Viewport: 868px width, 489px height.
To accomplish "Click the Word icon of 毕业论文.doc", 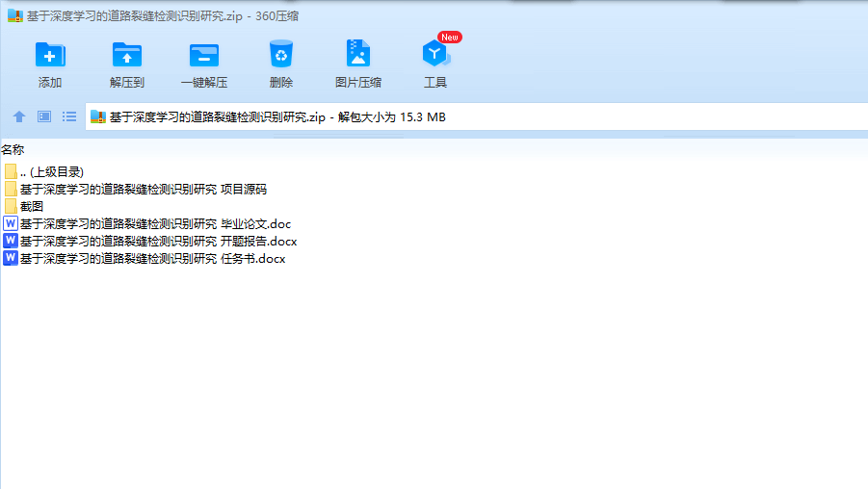I will pos(11,223).
